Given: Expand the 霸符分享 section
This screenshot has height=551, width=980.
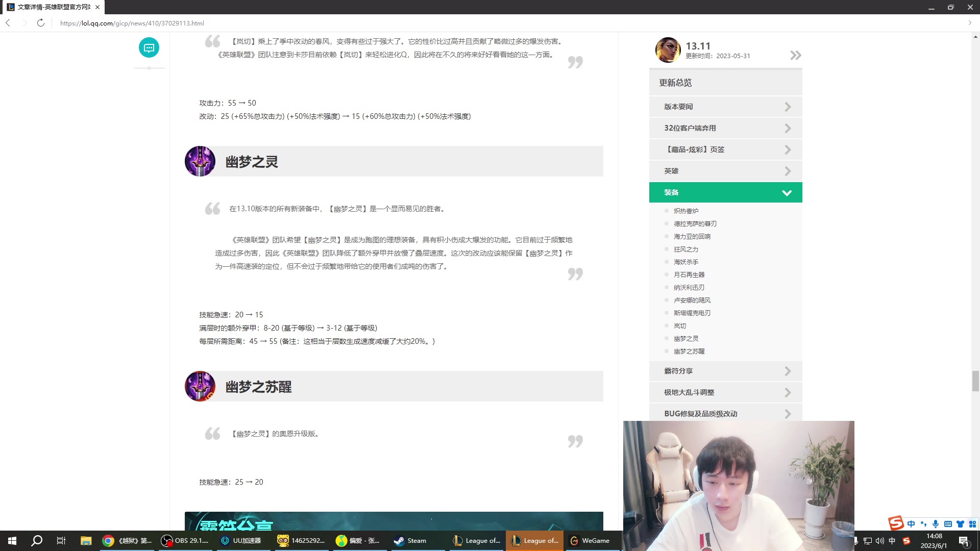Looking at the screenshot, I should click(726, 371).
